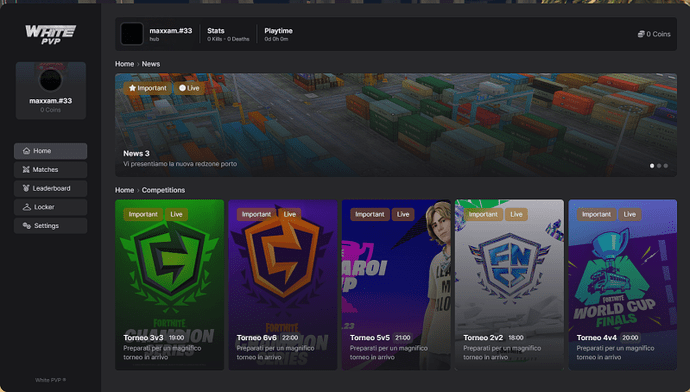Click the '0 Coins' text in sidebar card
Screen dimensions: 690x392
click(51, 110)
